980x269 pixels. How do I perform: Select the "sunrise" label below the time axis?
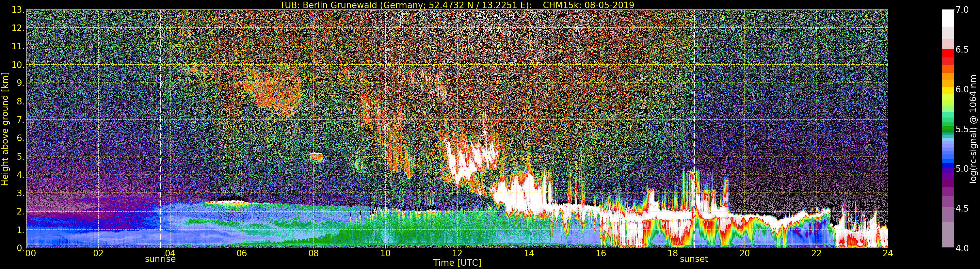(x=160, y=259)
